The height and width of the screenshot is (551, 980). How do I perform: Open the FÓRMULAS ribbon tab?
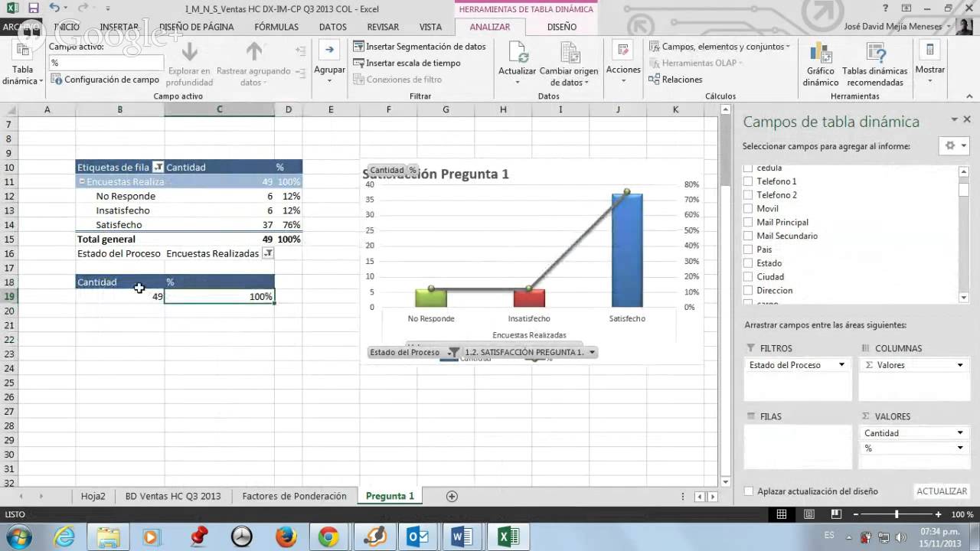[276, 27]
